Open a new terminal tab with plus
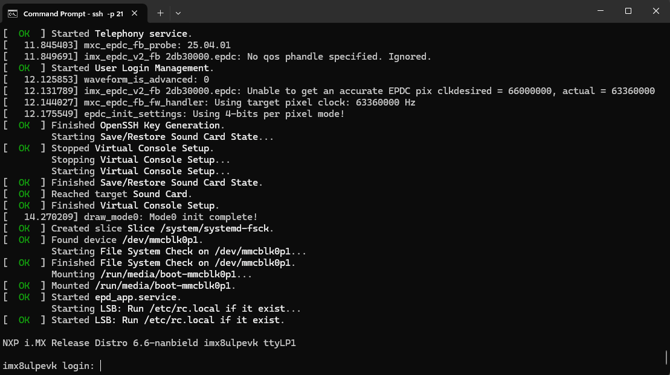 tap(160, 13)
